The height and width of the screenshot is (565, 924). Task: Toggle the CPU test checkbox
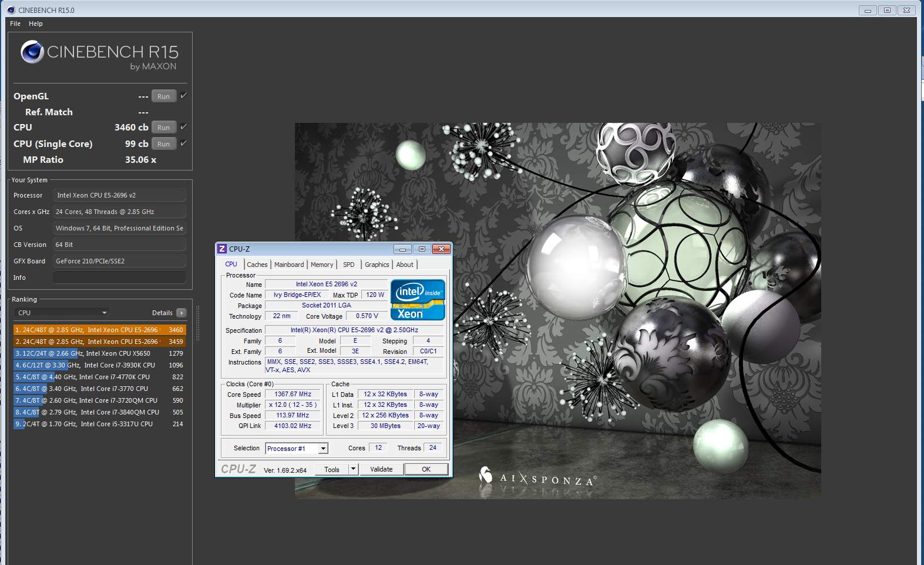pos(183,127)
